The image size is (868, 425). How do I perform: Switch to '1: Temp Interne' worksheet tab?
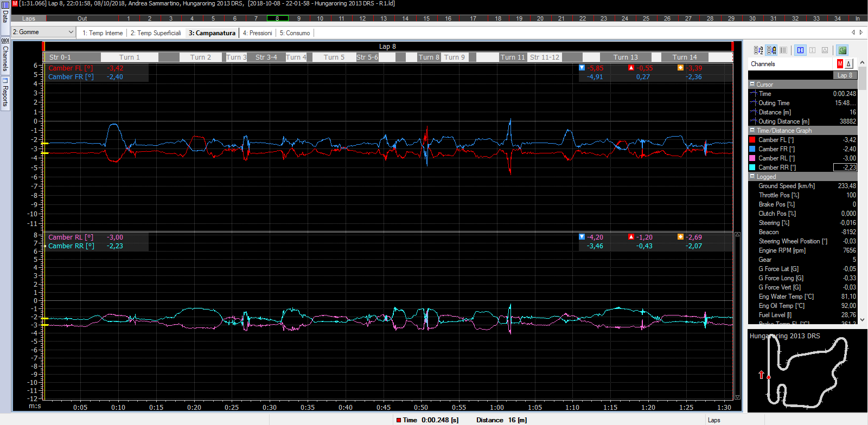pos(103,33)
